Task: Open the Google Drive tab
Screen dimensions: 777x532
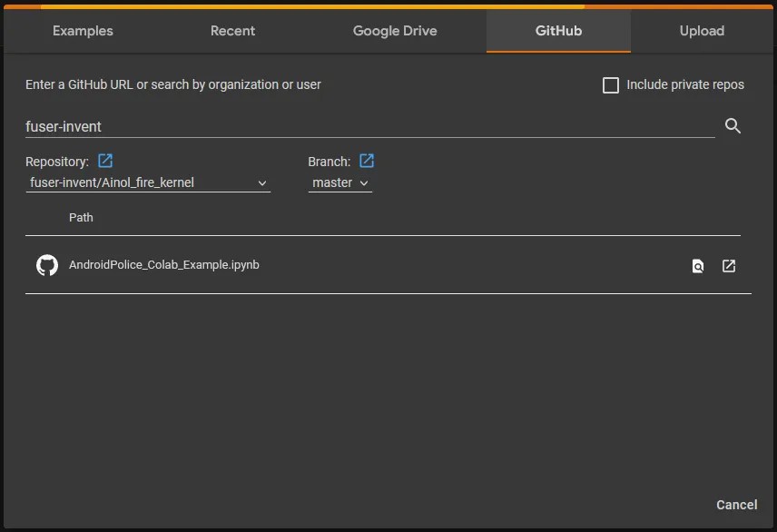Action: coord(394,30)
